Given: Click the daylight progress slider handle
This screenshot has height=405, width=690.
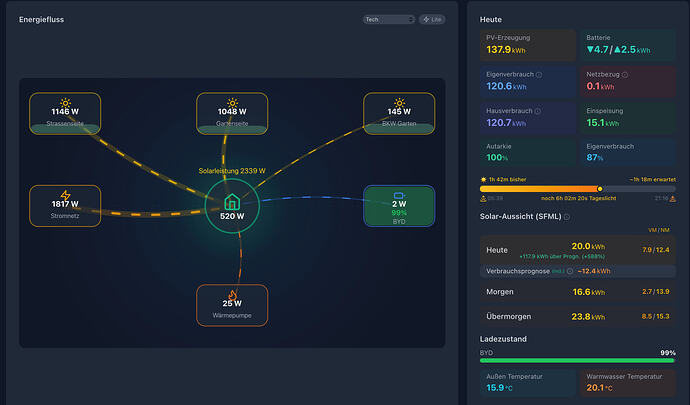Looking at the screenshot, I should tap(600, 189).
